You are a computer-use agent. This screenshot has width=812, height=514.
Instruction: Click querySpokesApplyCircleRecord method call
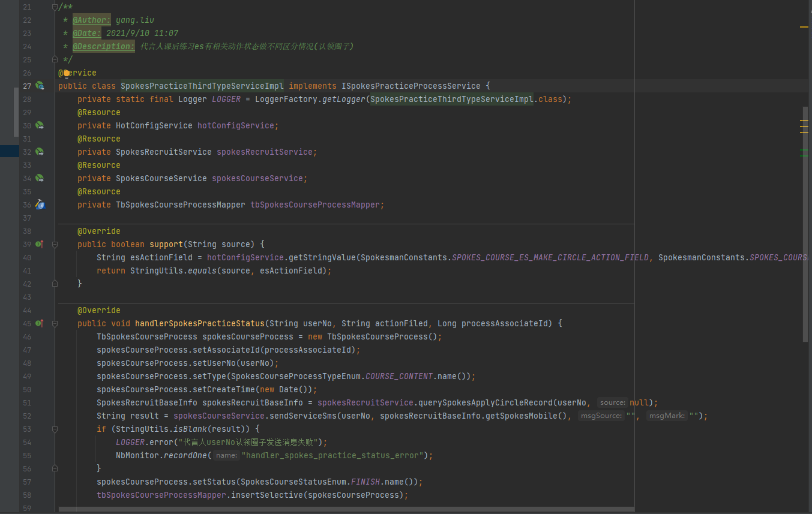pyautogui.click(x=486, y=402)
